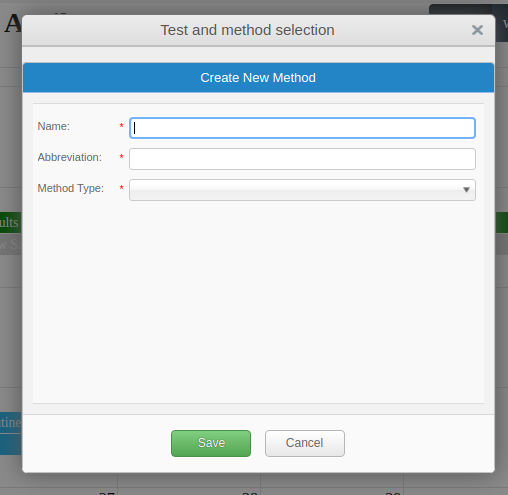Close the Test and method selection dialog

pyautogui.click(x=477, y=30)
